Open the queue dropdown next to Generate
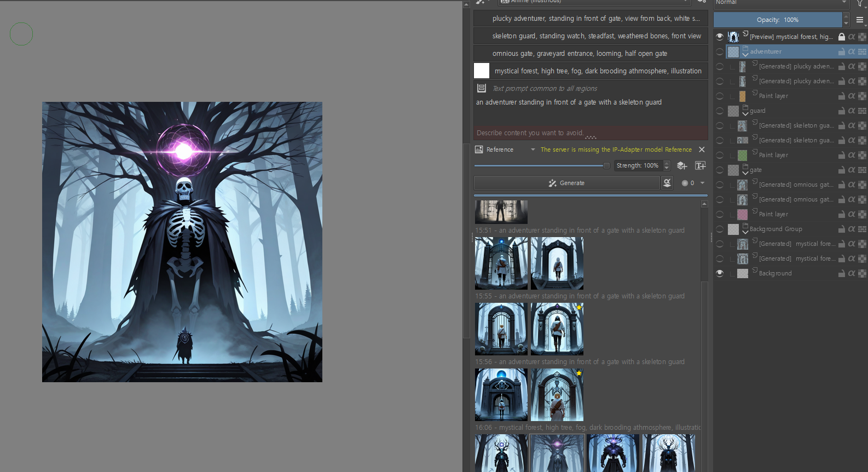868x472 pixels. click(702, 183)
